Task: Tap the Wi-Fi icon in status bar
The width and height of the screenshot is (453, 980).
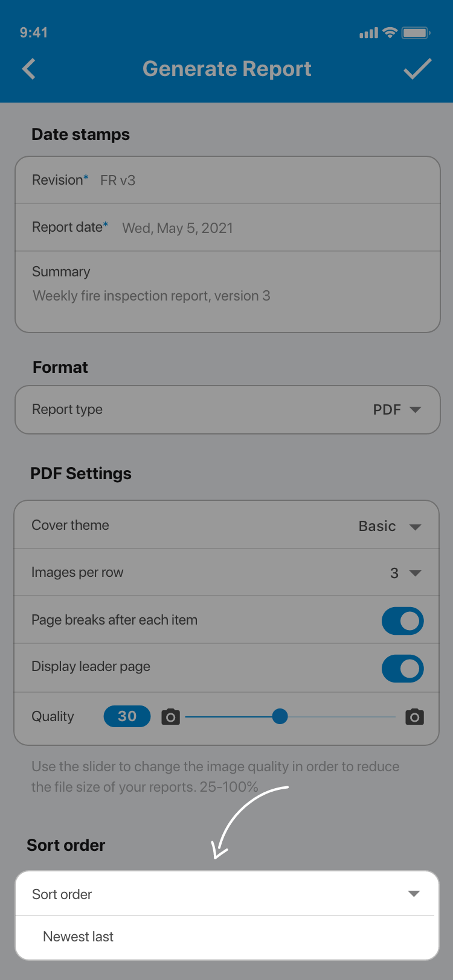Action: pos(390,33)
